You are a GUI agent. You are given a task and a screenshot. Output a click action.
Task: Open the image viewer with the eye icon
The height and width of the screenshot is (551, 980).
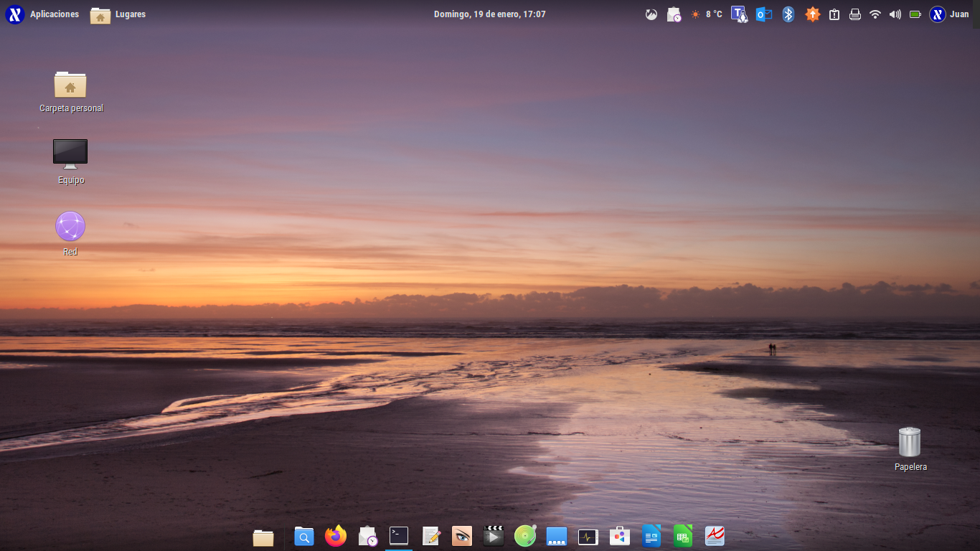click(461, 535)
